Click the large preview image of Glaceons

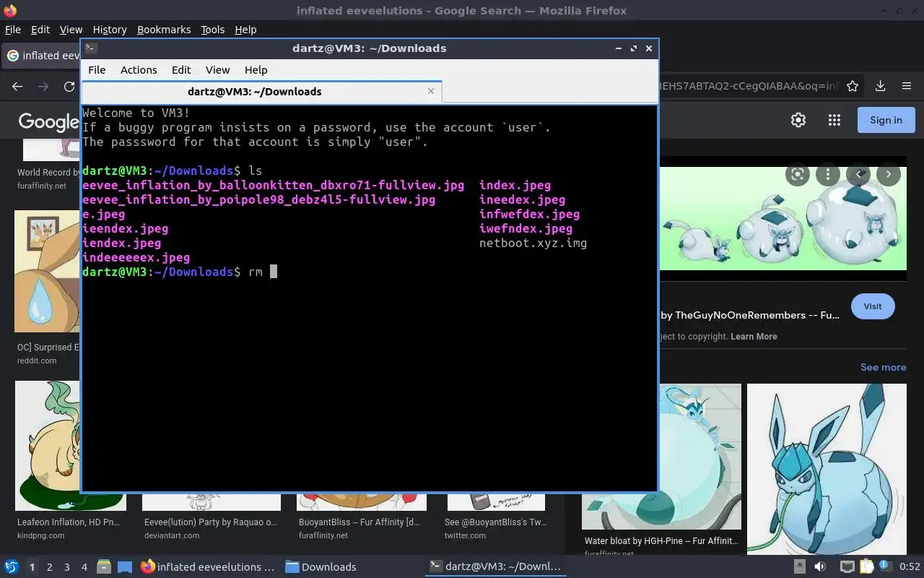783,218
